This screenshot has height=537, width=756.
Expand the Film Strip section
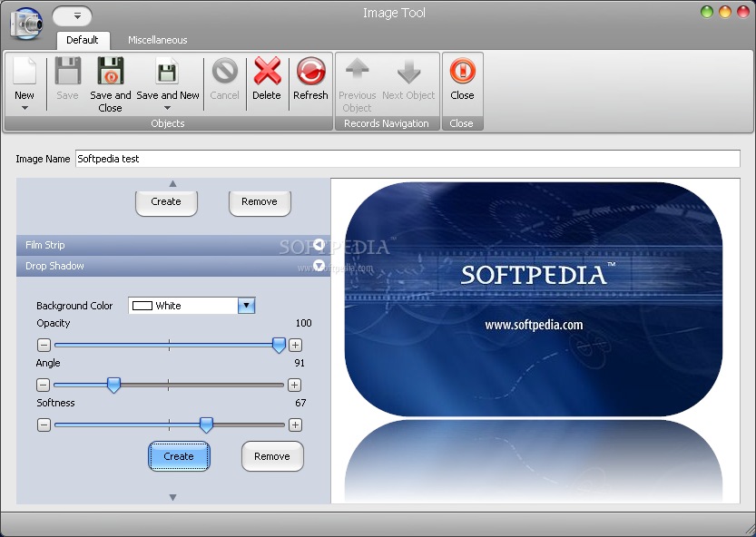(x=319, y=244)
